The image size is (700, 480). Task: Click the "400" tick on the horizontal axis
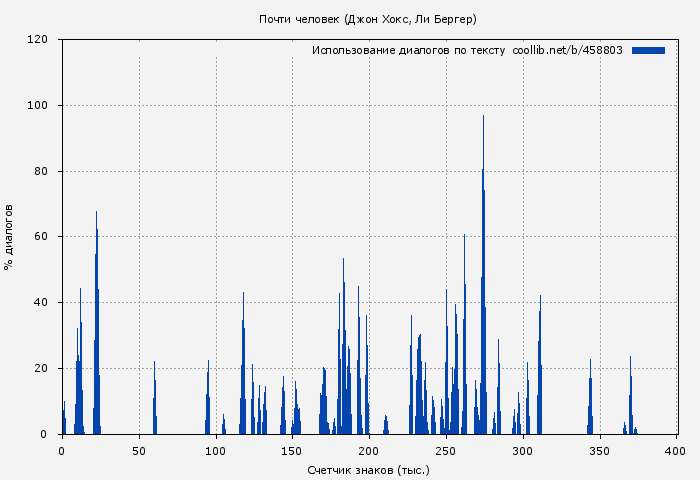[x=677, y=451]
